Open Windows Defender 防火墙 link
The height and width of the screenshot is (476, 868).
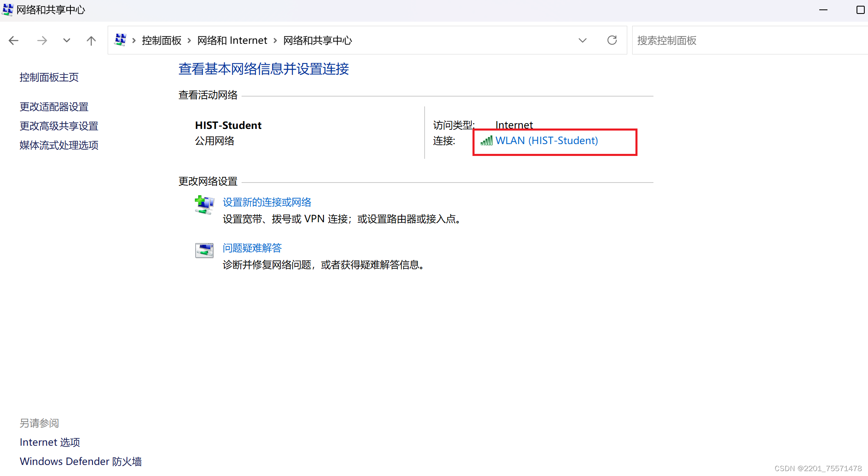tap(81, 461)
